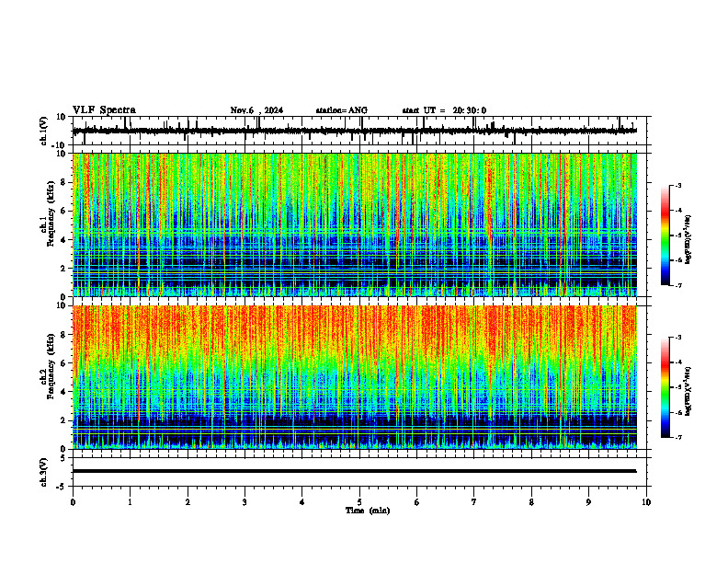Click the ch.1(V) waveform axis label
Image resolution: width=728 pixels, height=563 pixels.
tap(44, 131)
